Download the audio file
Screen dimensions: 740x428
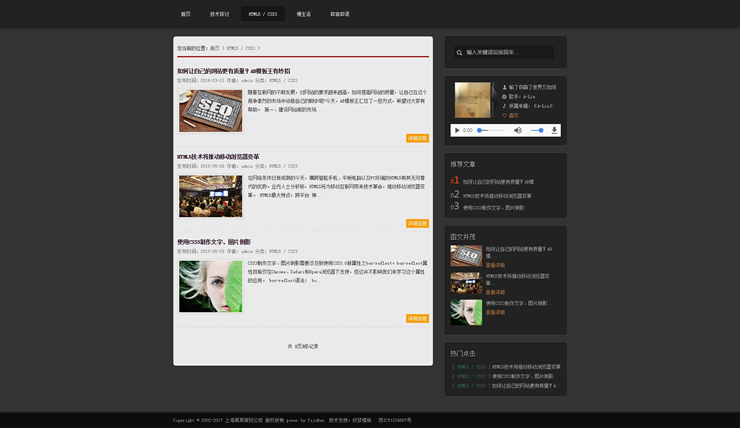(554, 130)
